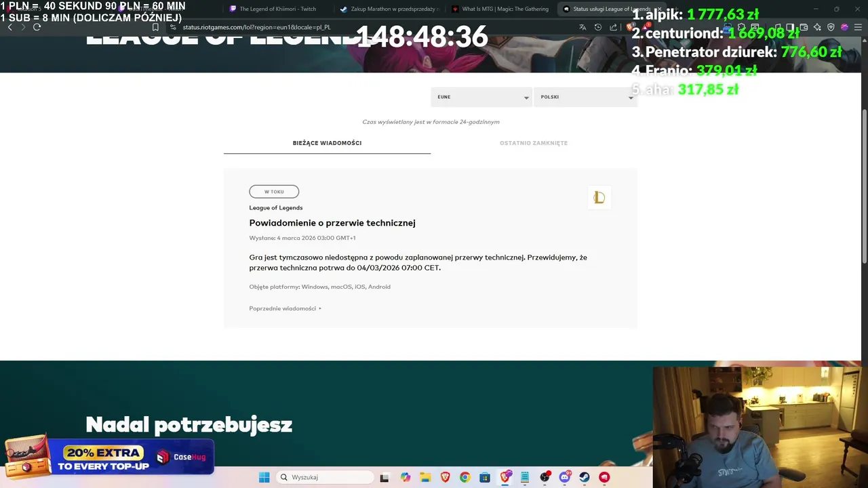
Task: Select the BIEŻĄCE WIADOMOŚCI tab
Action: 327,143
